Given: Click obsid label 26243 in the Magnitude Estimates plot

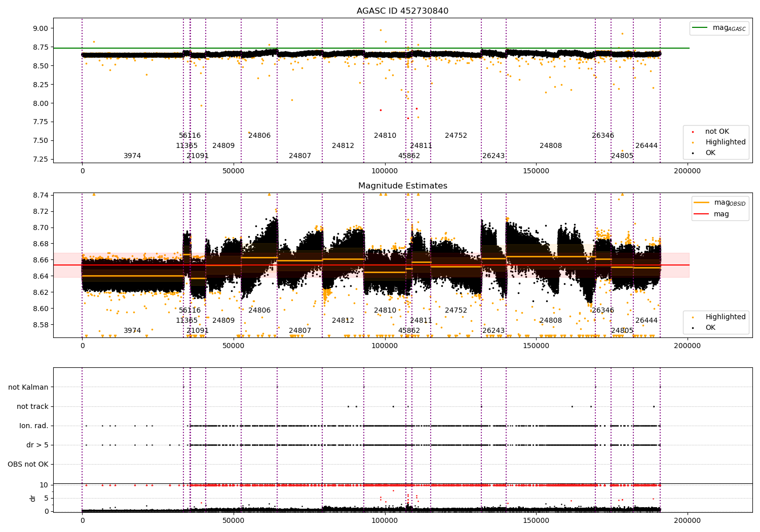Looking at the screenshot, I should pyautogui.click(x=493, y=331).
